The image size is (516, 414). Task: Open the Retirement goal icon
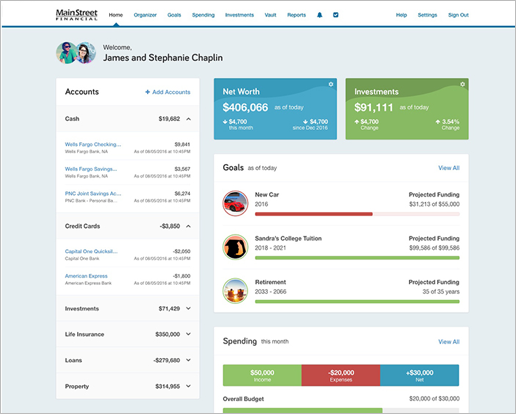pos(235,291)
